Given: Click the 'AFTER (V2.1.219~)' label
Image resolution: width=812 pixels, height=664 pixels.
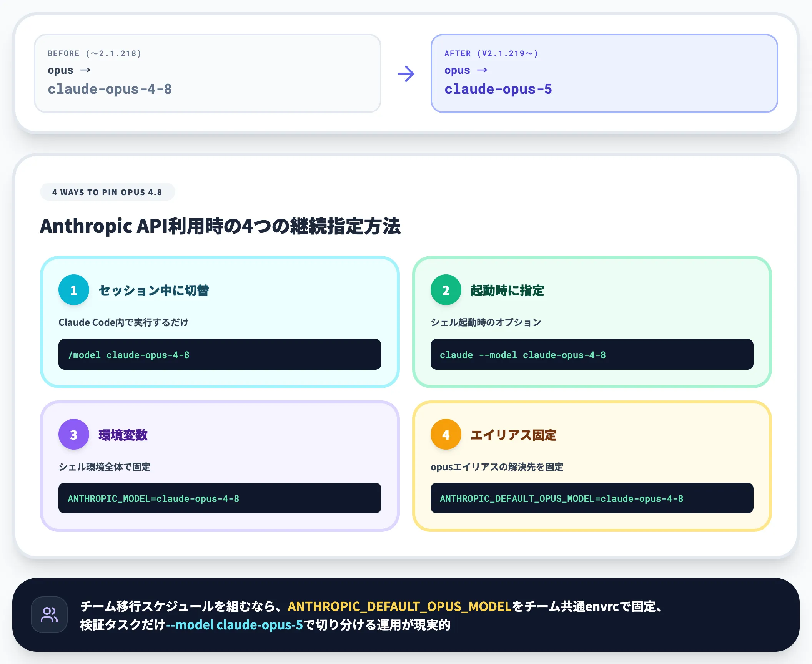Looking at the screenshot, I should [x=491, y=53].
